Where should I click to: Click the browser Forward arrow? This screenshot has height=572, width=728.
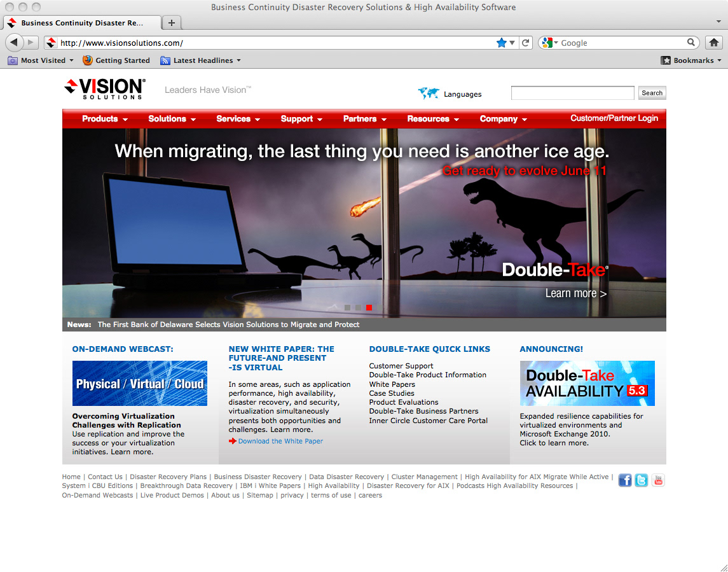(31, 43)
